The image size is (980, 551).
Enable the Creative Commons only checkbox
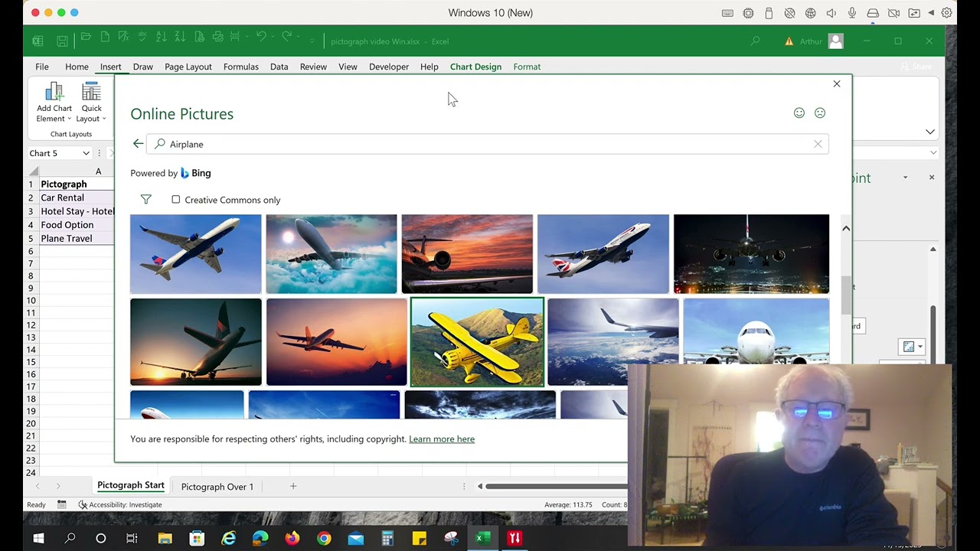(176, 200)
